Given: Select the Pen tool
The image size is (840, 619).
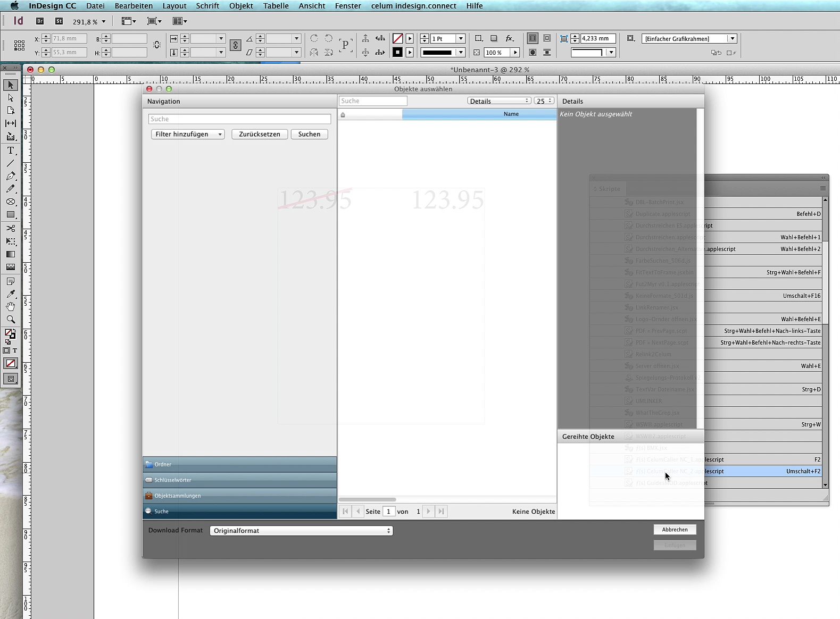Looking at the screenshot, I should point(11,176).
